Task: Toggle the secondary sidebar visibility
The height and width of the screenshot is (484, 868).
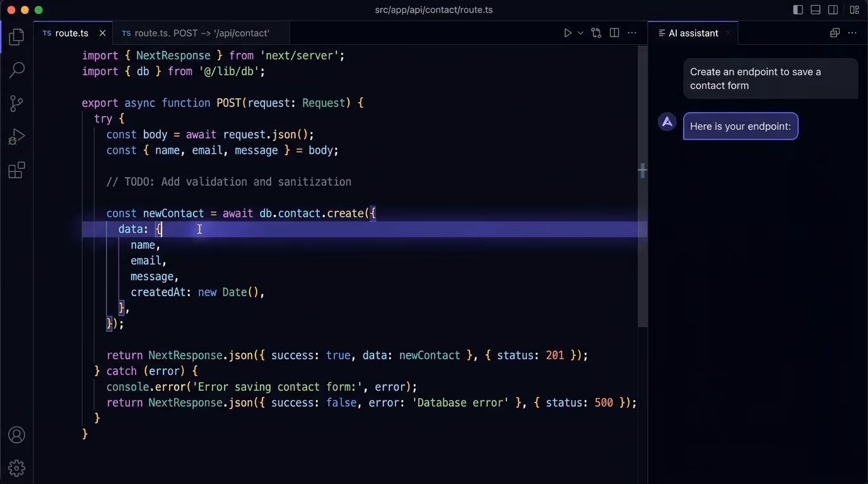Action: coord(833,9)
